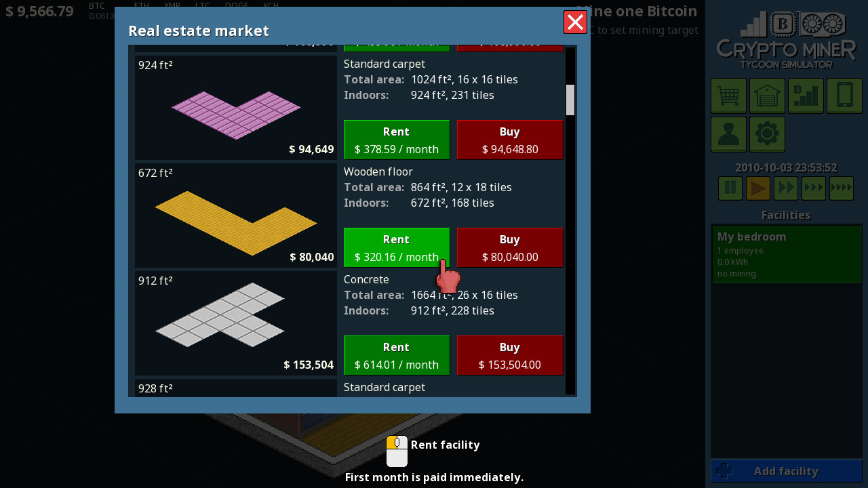Enable double speed fast forward
Viewport: 868px width, 488px height.
[785, 188]
